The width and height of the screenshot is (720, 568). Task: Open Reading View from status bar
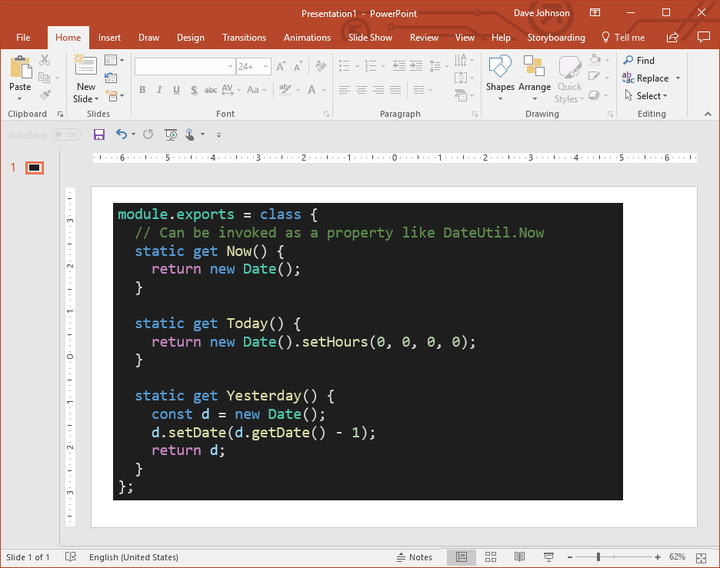tap(519, 557)
